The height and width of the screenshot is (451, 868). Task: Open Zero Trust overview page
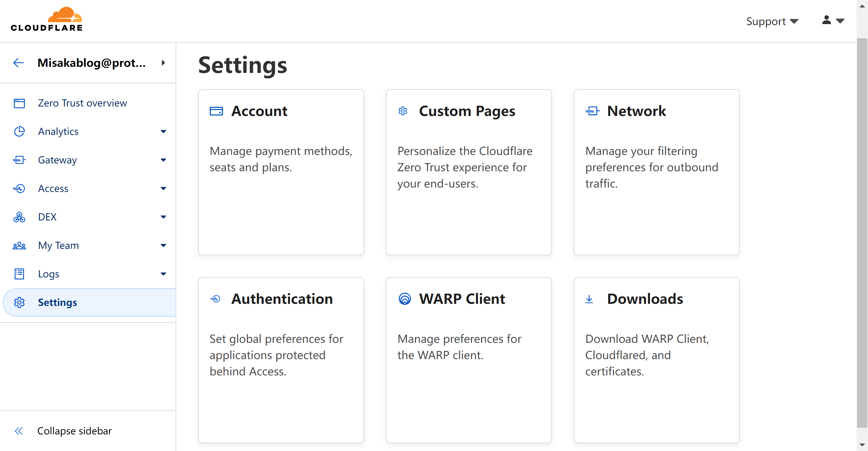click(82, 103)
